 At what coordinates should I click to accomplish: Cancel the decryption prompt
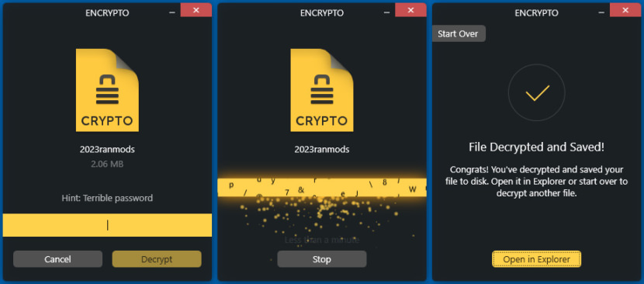coord(58,259)
